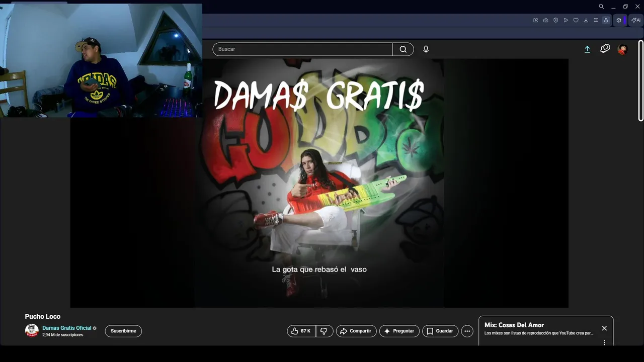This screenshot has height=362, width=644.
Task: Open the bookmarks heart icon
Action: tap(576, 20)
